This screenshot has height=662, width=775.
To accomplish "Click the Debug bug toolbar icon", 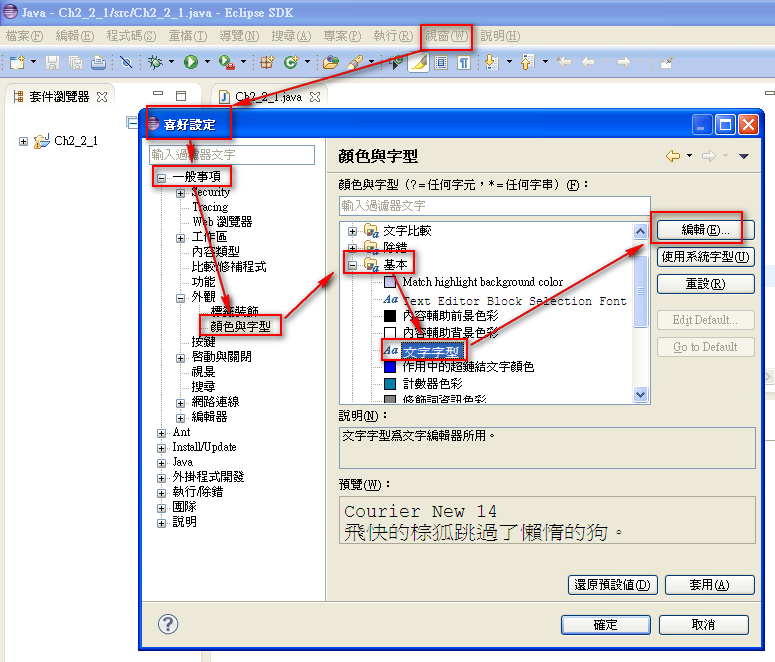I will [155, 62].
